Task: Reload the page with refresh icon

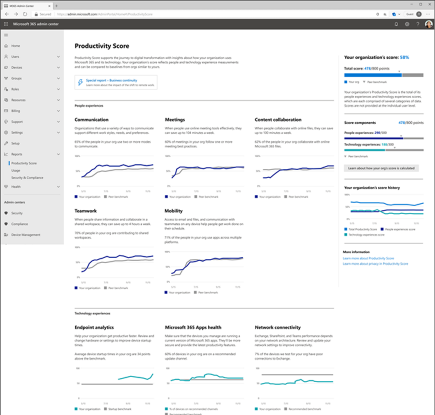Action: click(25, 14)
